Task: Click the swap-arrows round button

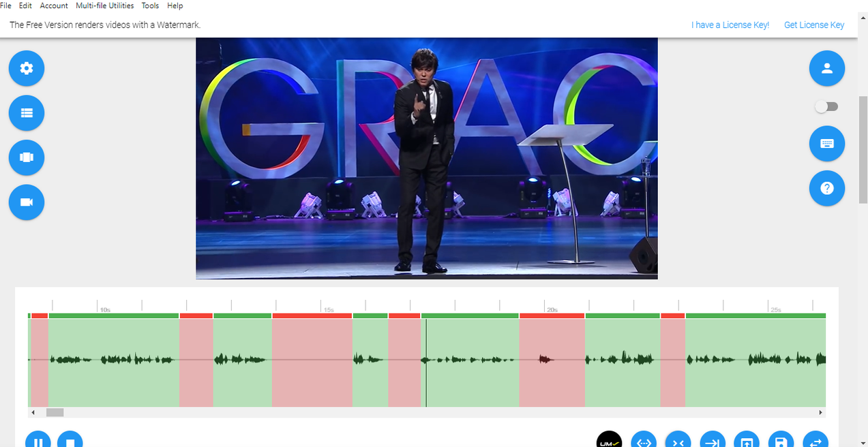Action: coord(815,440)
